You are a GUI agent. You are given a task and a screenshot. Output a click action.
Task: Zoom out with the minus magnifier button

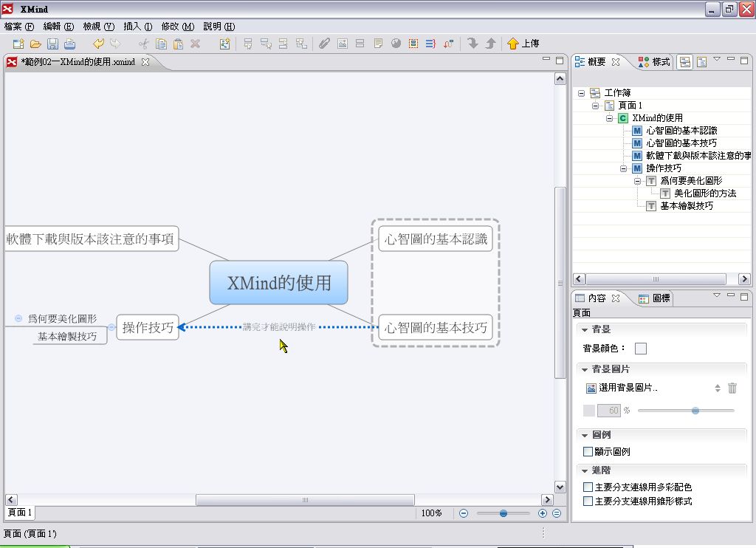point(464,513)
